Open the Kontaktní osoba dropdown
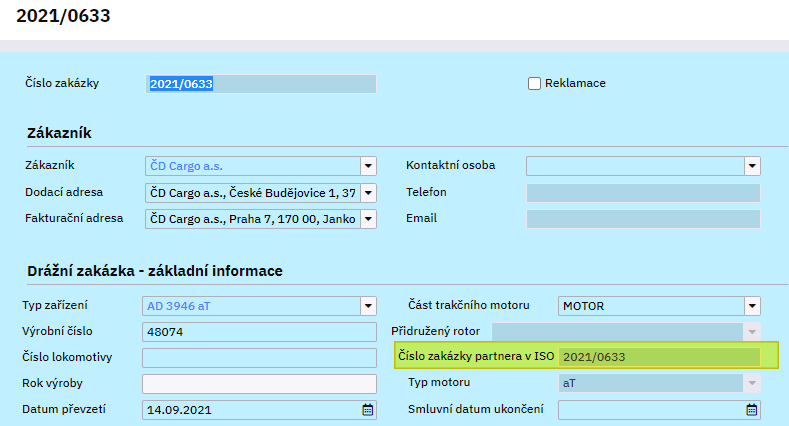This screenshot has width=789, height=426. click(x=751, y=166)
